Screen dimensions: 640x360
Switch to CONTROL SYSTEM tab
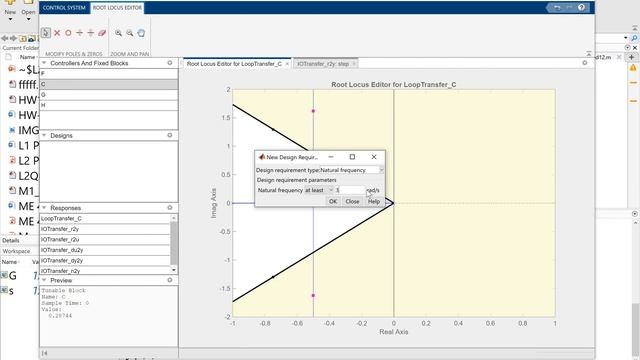64,8
